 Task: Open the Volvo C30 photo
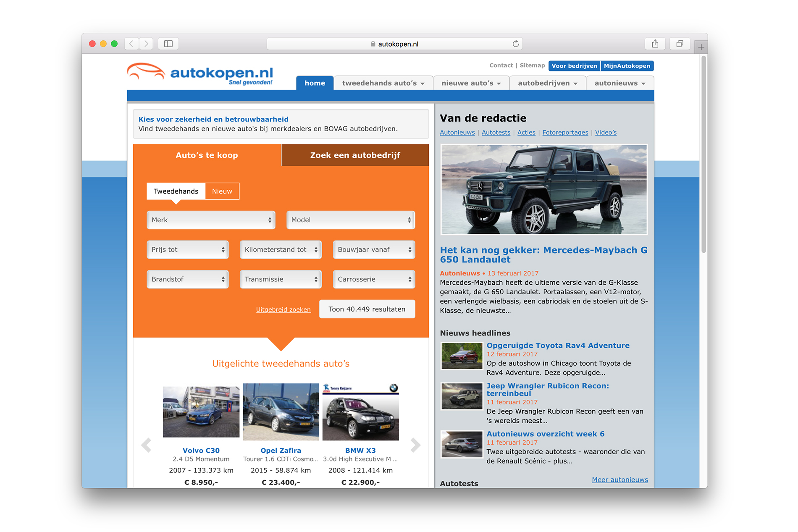click(x=201, y=412)
